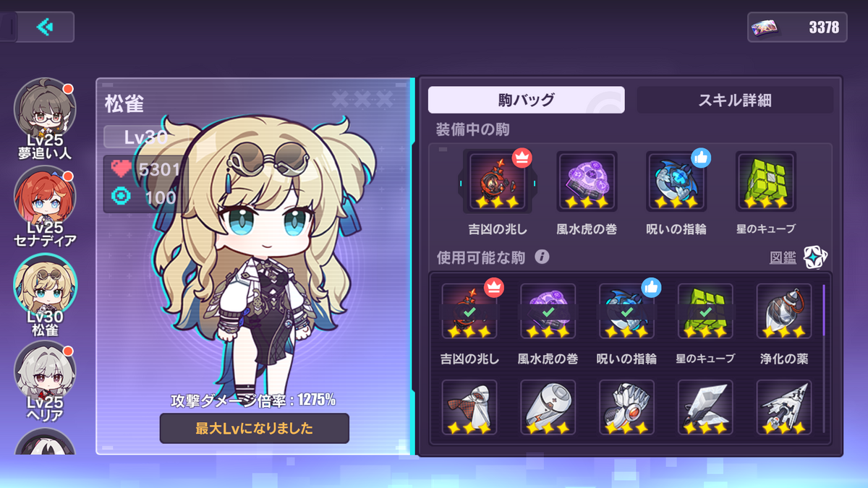This screenshot has height=488, width=868.
Task: Select character セナディア Lv25 in sidebar
Action: pos(46,207)
